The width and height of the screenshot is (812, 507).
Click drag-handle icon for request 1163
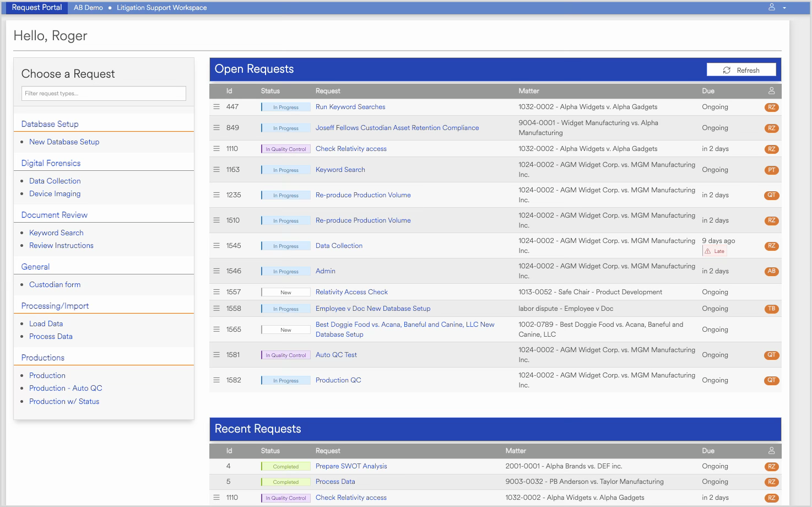[x=216, y=170]
